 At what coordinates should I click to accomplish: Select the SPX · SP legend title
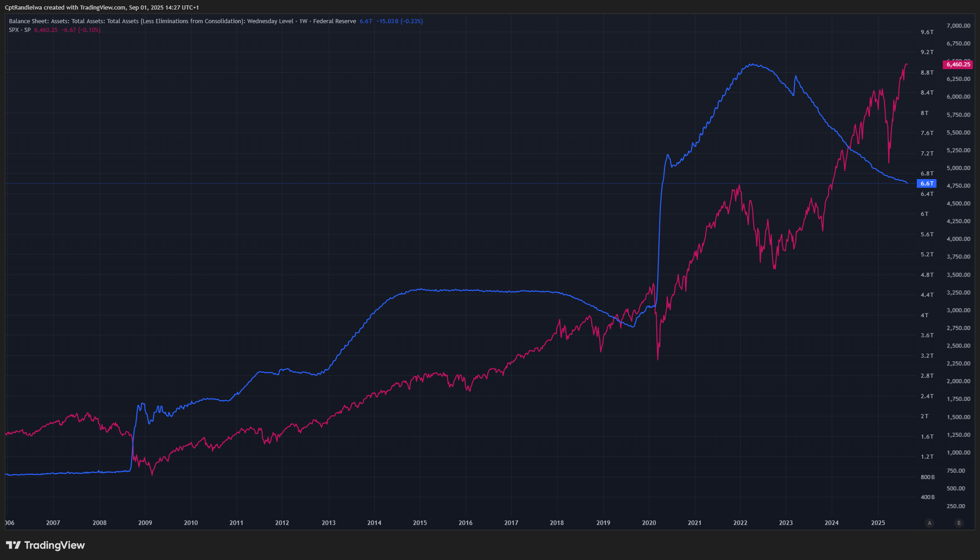click(x=20, y=30)
